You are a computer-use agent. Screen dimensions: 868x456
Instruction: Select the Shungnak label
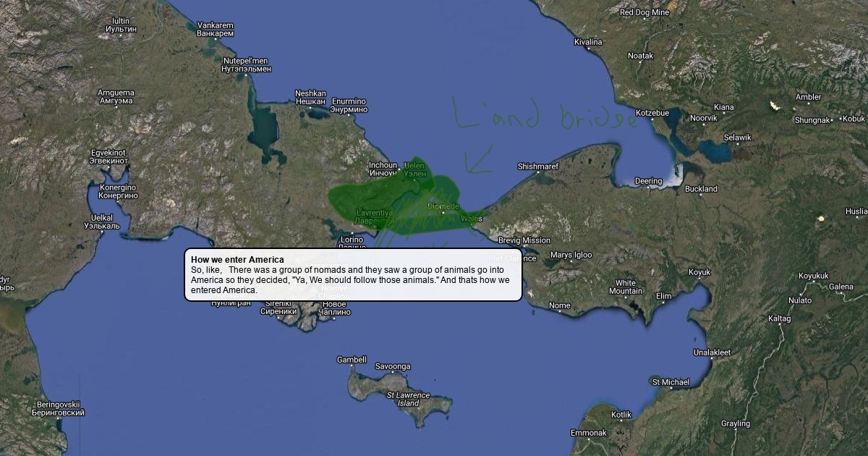tap(812, 119)
